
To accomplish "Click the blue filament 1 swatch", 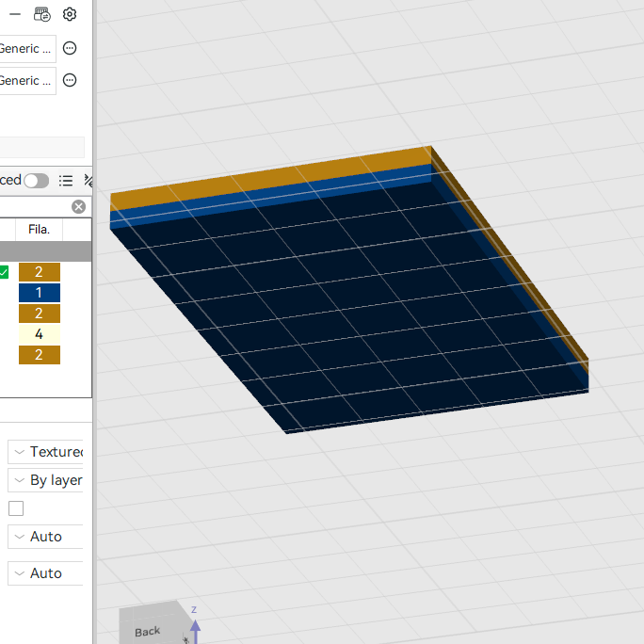I will (40, 293).
